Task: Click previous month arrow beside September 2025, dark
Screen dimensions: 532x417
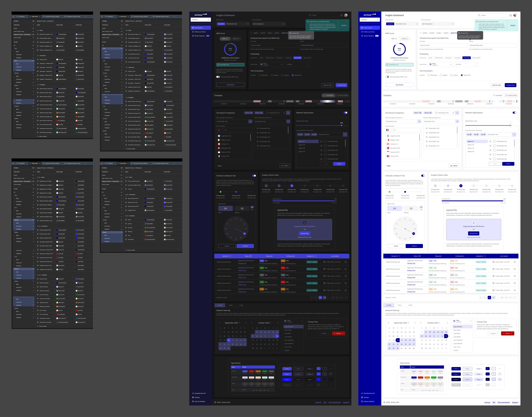Action: coord(219,323)
